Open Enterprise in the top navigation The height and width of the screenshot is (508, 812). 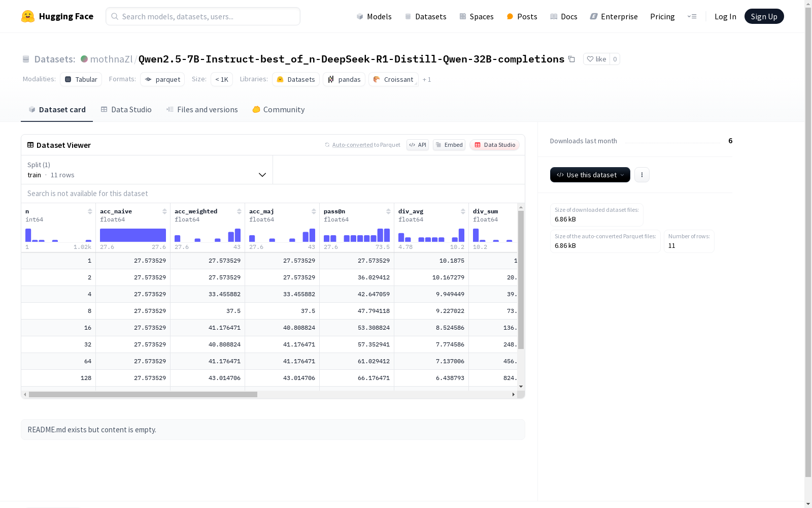click(x=614, y=16)
